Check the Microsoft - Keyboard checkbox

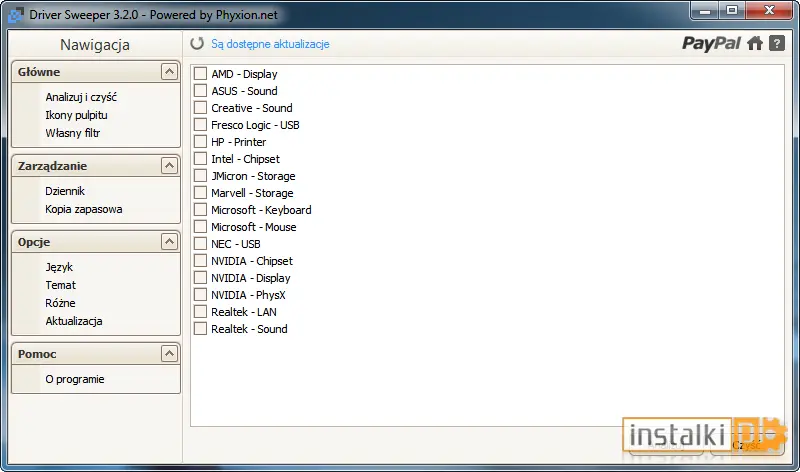(x=201, y=210)
